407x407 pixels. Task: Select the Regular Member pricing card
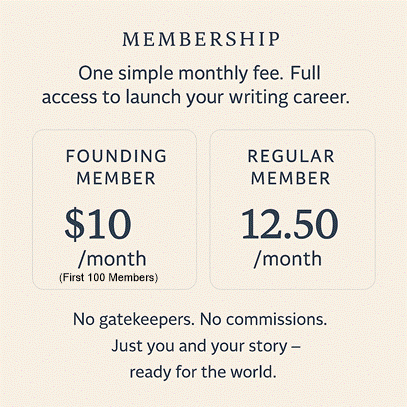coord(293,209)
